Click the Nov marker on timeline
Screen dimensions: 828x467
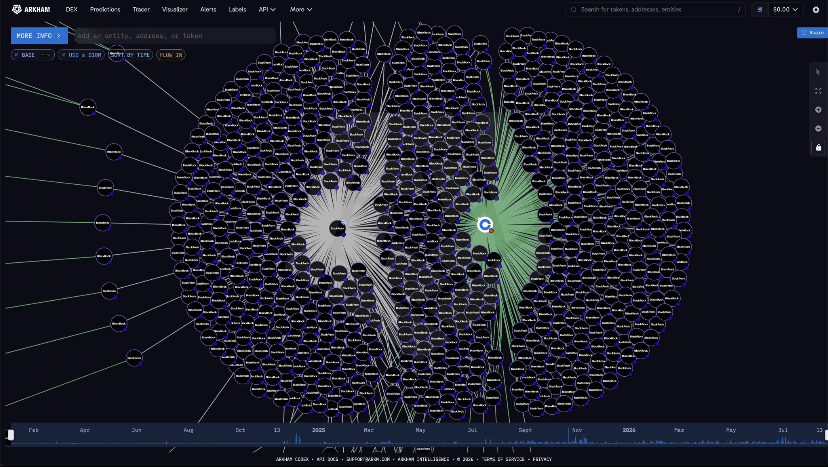click(x=577, y=430)
